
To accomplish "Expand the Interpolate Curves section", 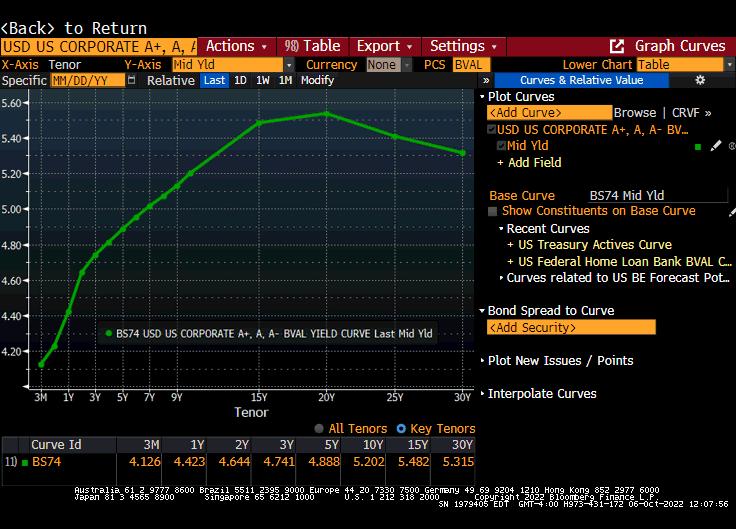I will point(482,393).
